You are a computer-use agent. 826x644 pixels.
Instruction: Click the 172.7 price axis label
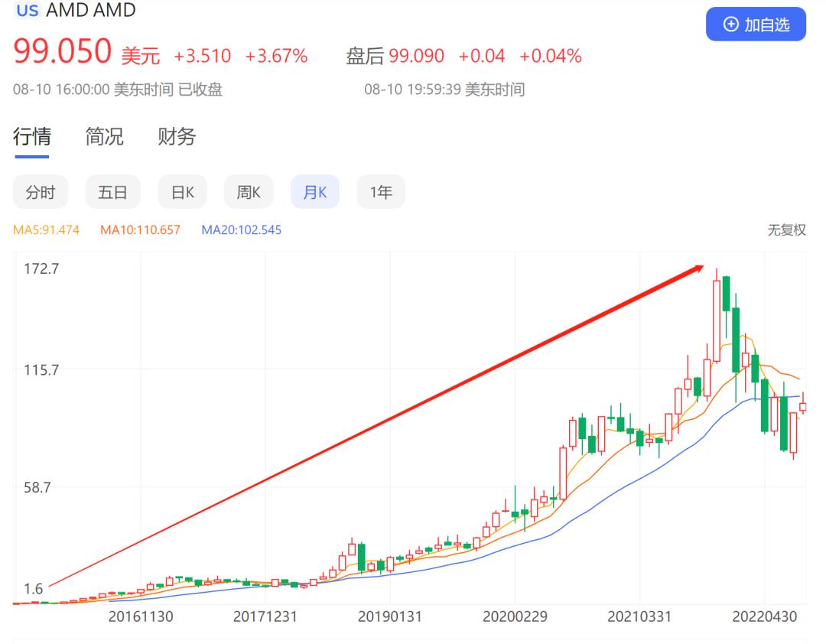[x=41, y=268]
